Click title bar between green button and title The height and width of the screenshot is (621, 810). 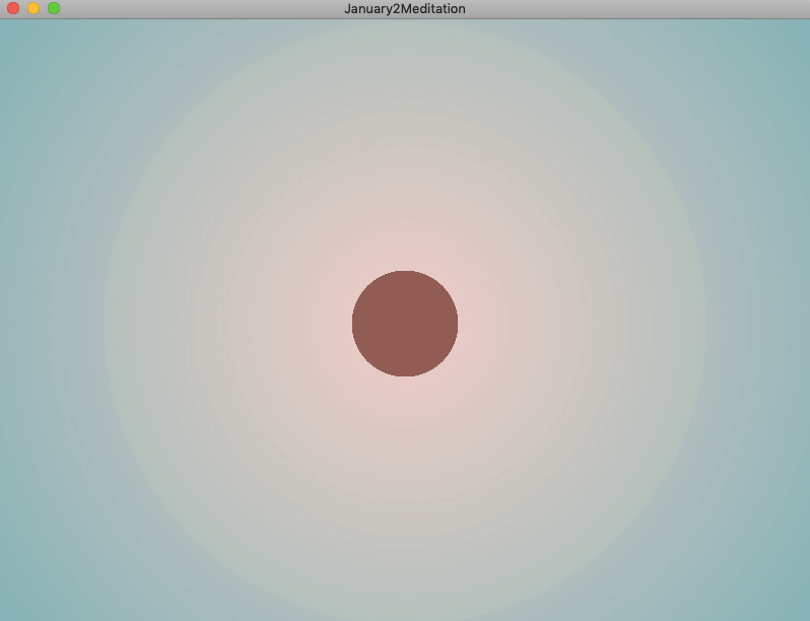(201, 9)
